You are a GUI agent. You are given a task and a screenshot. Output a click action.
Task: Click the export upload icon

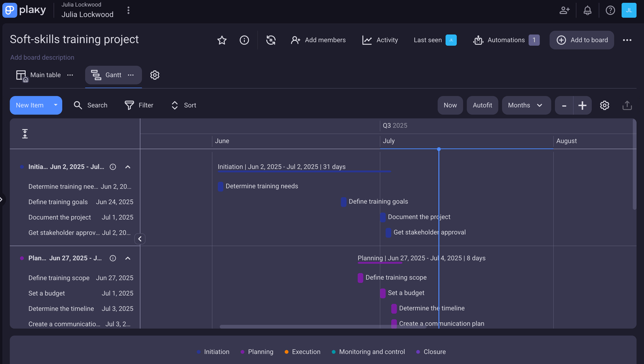click(x=627, y=105)
